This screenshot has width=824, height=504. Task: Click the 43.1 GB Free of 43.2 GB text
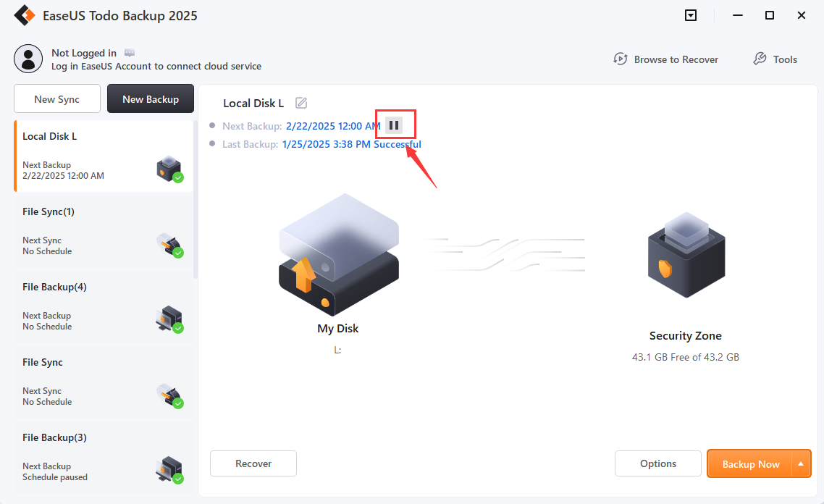tap(685, 358)
